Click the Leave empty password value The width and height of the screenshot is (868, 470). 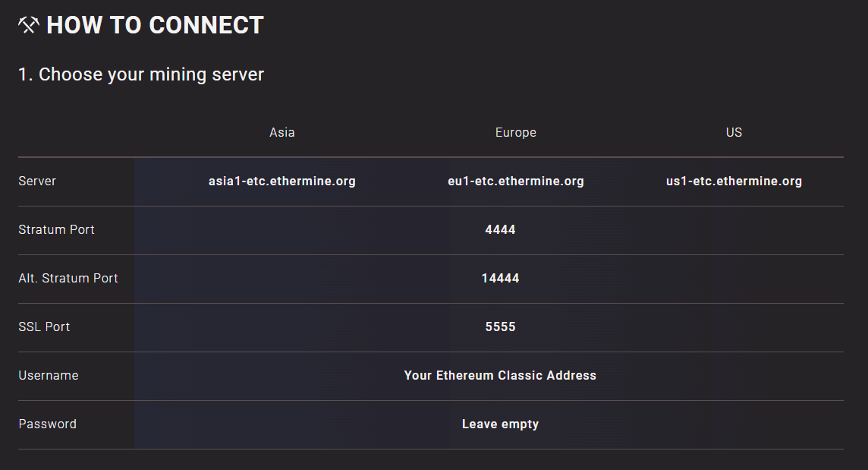pyautogui.click(x=500, y=424)
